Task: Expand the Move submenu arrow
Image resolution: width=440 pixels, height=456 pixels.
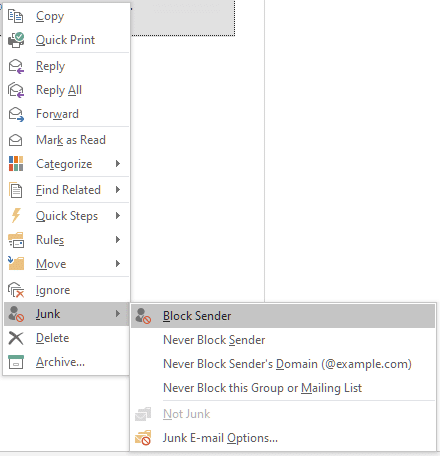Action: click(x=117, y=264)
